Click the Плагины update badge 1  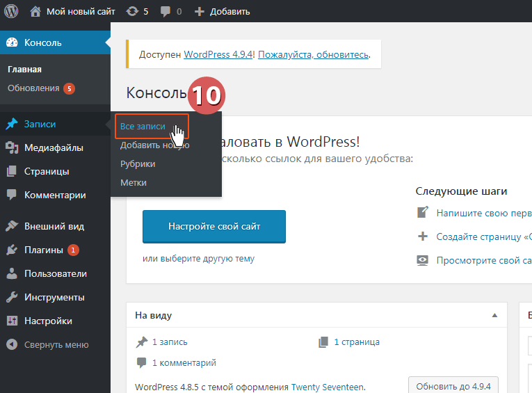pyautogui.click(x=73, y=250)
